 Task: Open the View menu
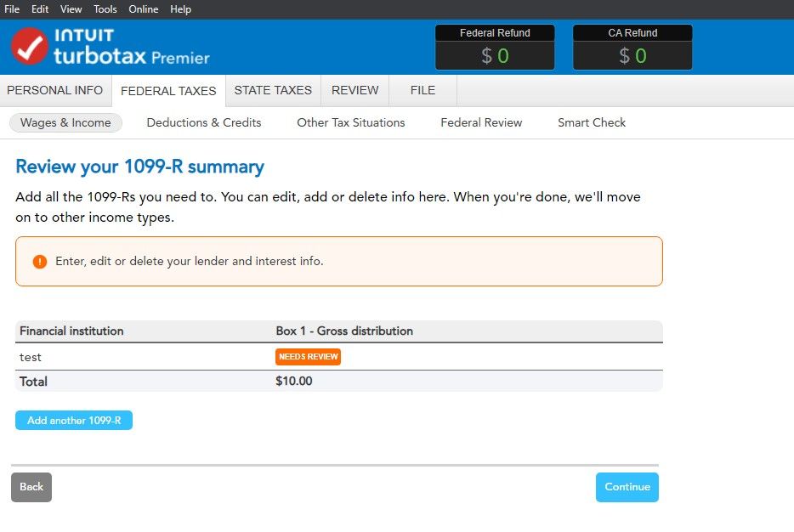[x=71, y=9]
